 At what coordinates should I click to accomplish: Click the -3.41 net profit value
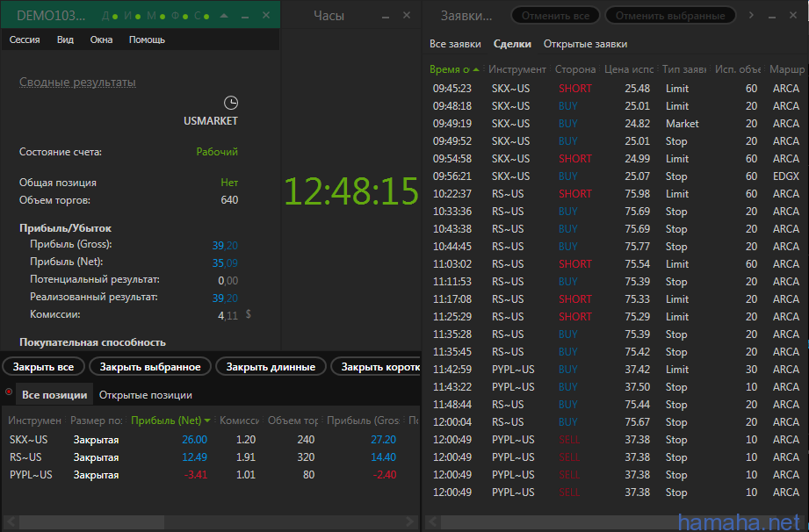(x=196, y=475)
